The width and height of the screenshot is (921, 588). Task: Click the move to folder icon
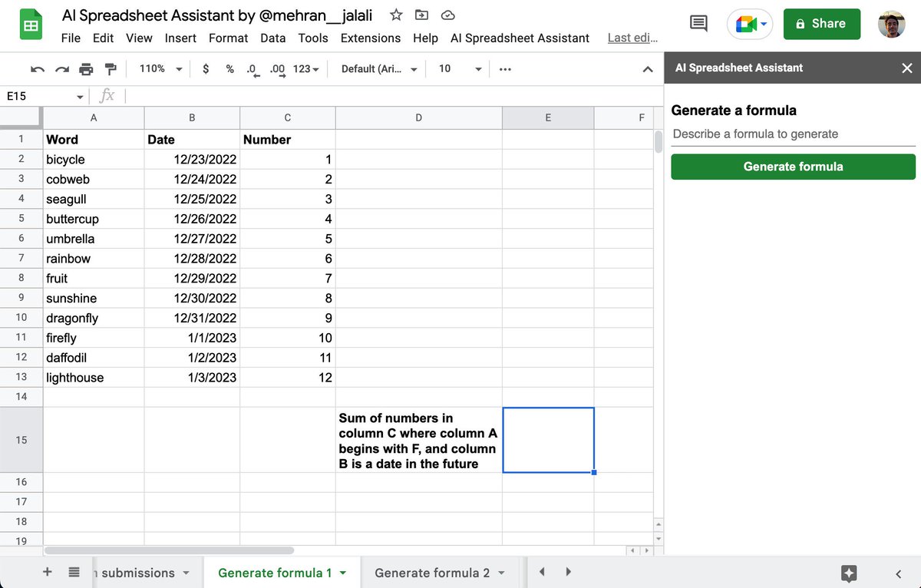point(422,15)
